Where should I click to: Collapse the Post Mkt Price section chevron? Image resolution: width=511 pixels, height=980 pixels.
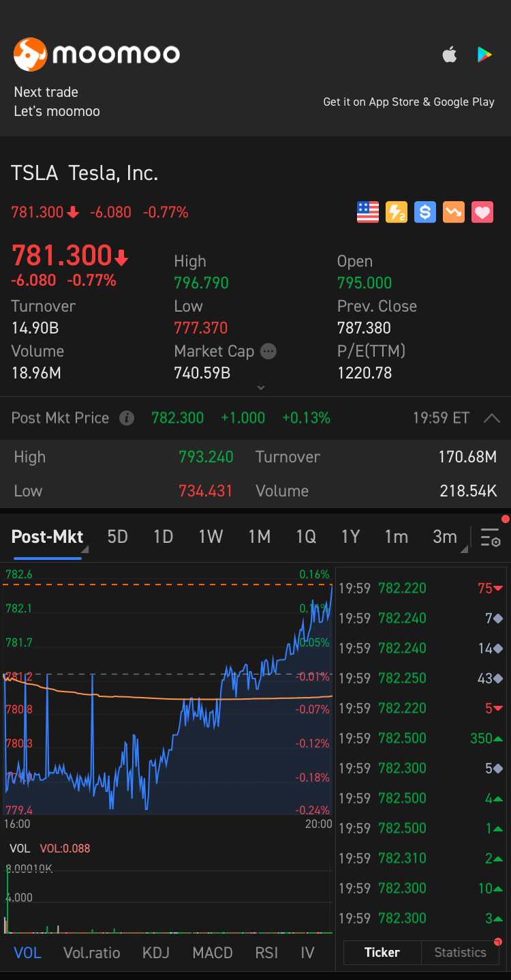point(491,418)
